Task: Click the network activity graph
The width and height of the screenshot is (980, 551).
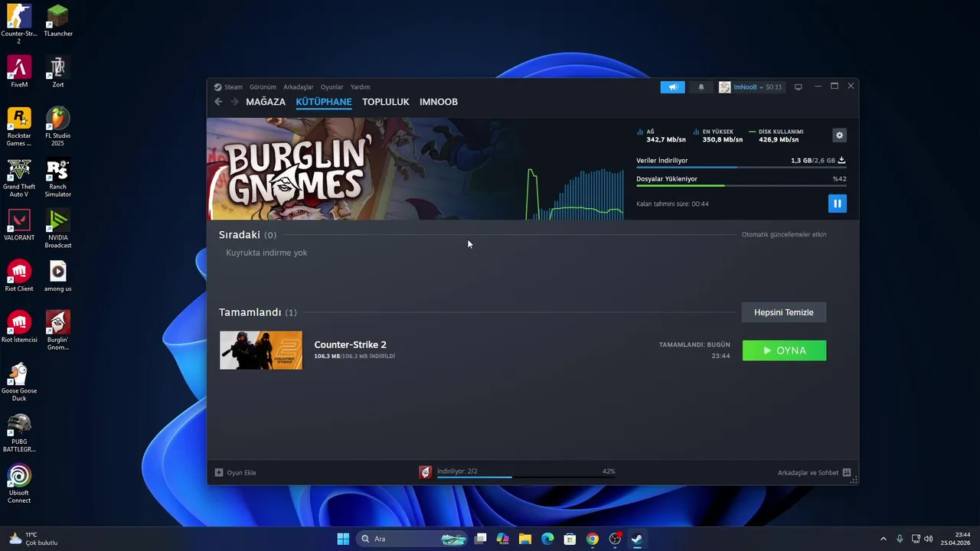Action: (x=574, y=193)
